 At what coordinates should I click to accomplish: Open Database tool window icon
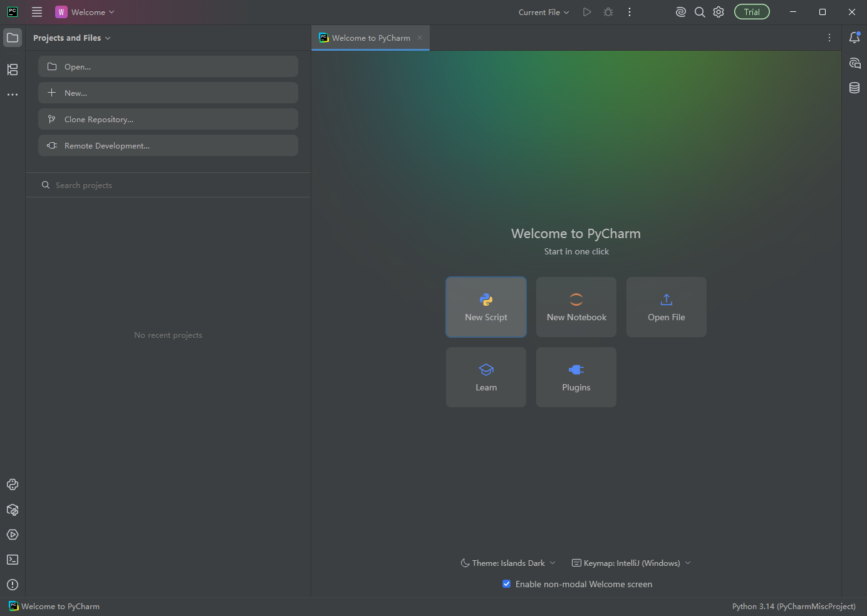[854, 88]
